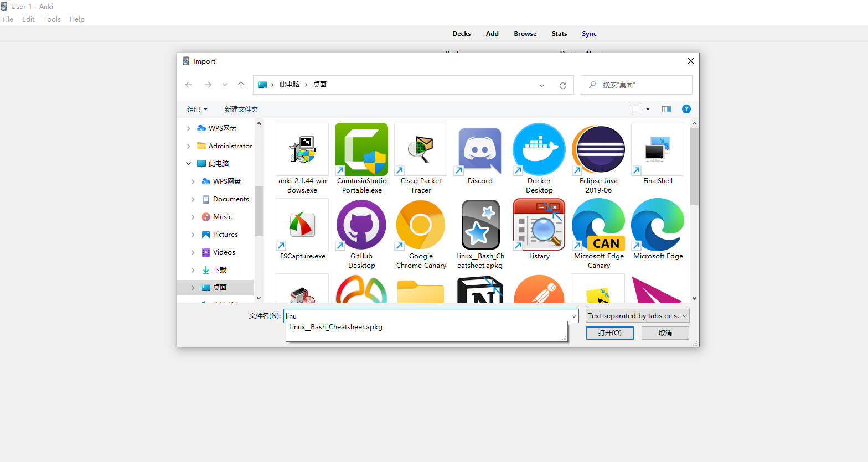Change the view layout icon
The height and width of the screenshot is (462, 868).
click(x=636, y=109)
